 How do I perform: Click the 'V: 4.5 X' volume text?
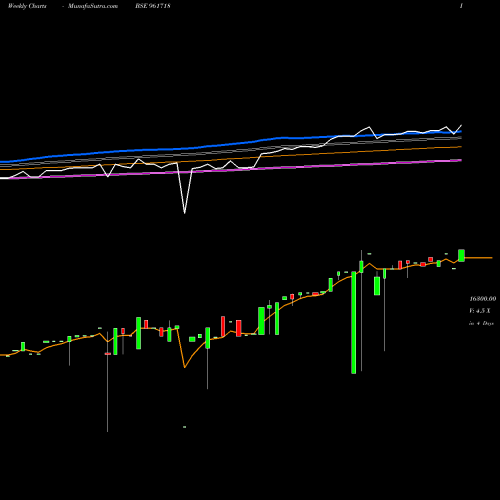point(480,311)
